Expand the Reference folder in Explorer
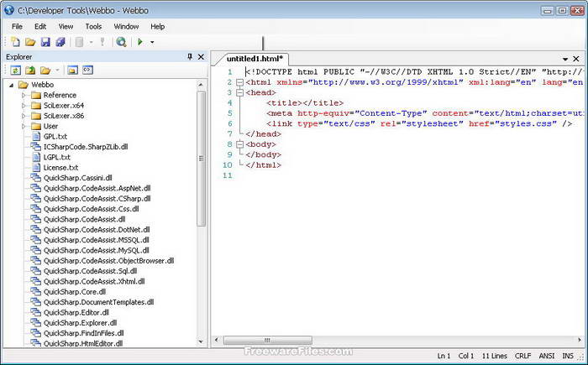Image resolution: width=588 pixels, height=365 pixels. click(x=24, y=95)
